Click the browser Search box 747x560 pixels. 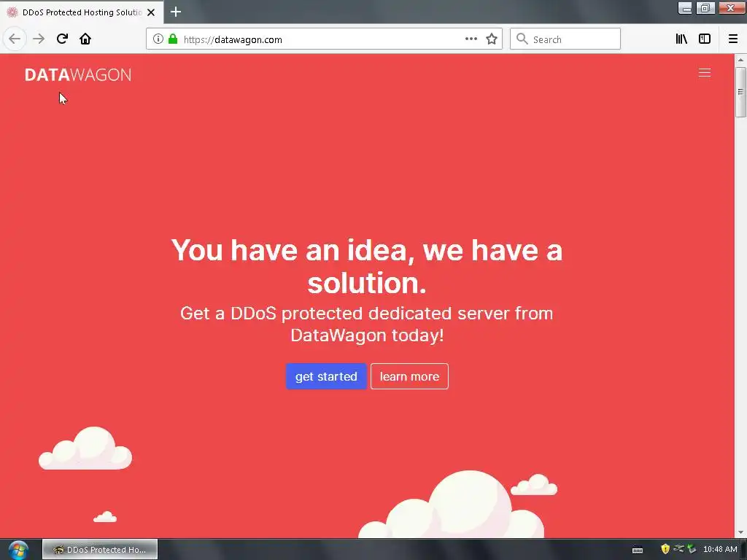pyautogui.click(x=565, y=39)
